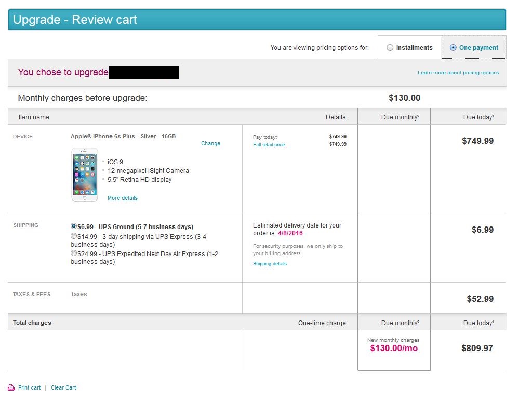Click the Upgrade - Review cart header
Viewport: 532px width, 401px height.
click(75, 20)
